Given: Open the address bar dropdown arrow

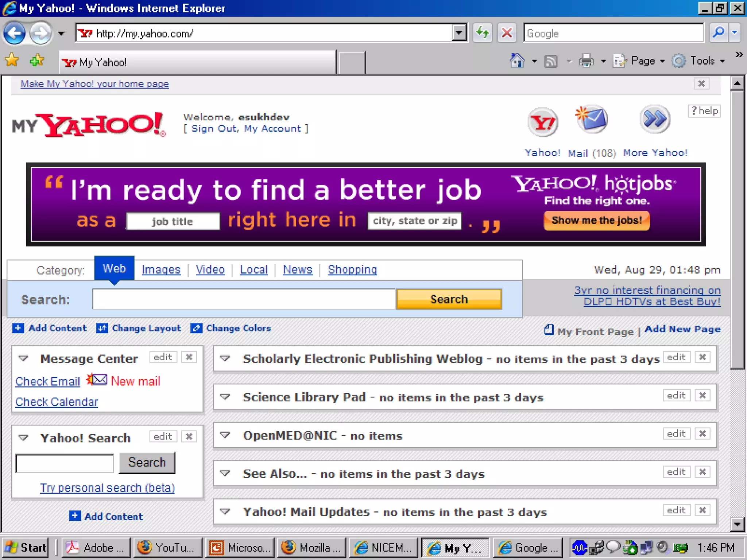Looking at the screenshot, I should pos(459,33).
